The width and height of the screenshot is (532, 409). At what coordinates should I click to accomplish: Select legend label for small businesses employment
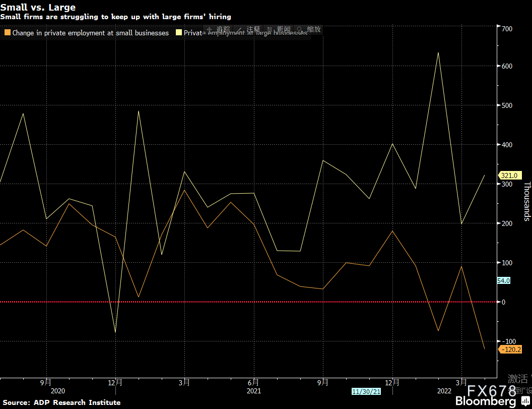(x=91, y=33)
